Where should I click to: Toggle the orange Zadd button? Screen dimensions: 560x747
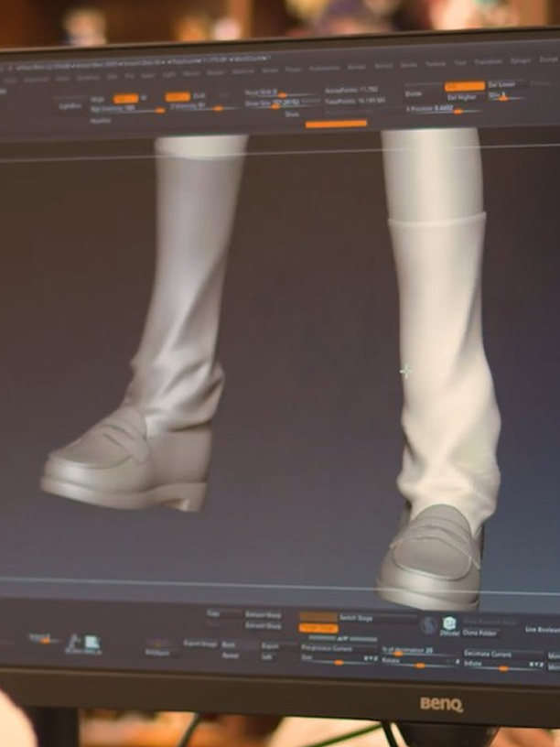(178, 97)
